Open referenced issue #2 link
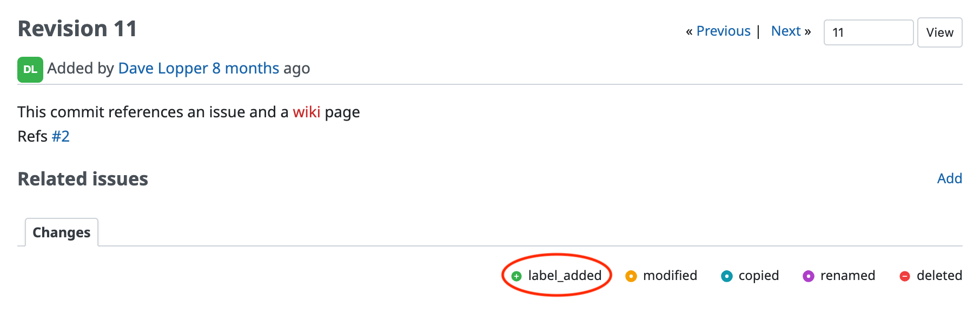Viewport: 980px width, 320px height. tap(61, 136)
